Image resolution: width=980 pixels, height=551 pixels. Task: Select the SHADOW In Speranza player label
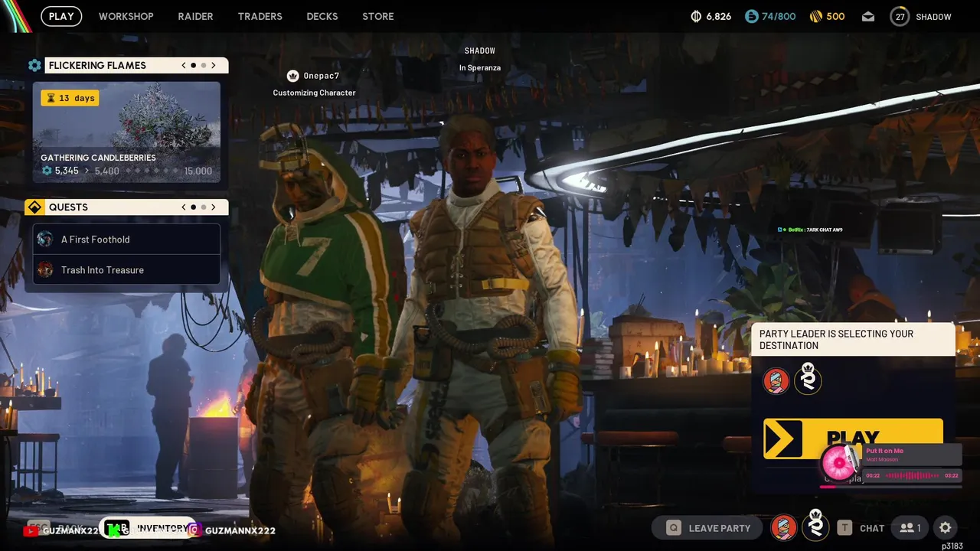[x=480, y=59]
